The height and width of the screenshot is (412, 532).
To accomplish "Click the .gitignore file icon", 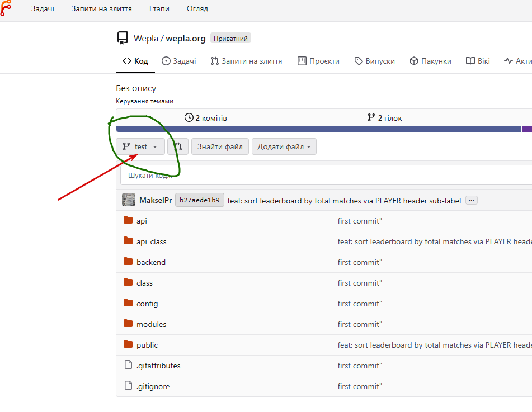I will pos(128,386).
